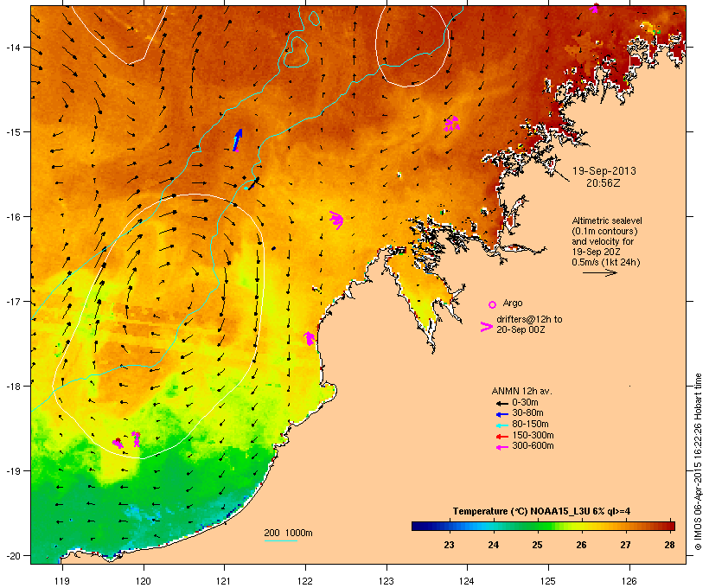Click the black 0-30m legend arrow
Image resolution: width=709 pixels, height=588 pixels.
(x=501, y=403)
